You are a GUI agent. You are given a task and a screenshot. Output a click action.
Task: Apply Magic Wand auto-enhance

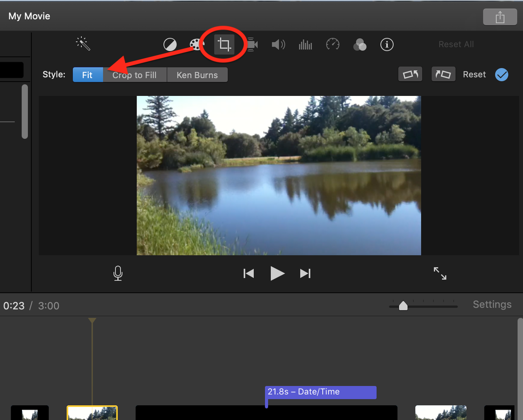[83, 44]
